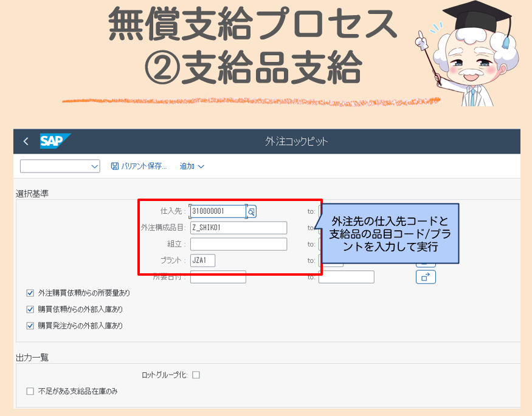
Task: Click バリアント保存 button
Action: pos(143,166)
